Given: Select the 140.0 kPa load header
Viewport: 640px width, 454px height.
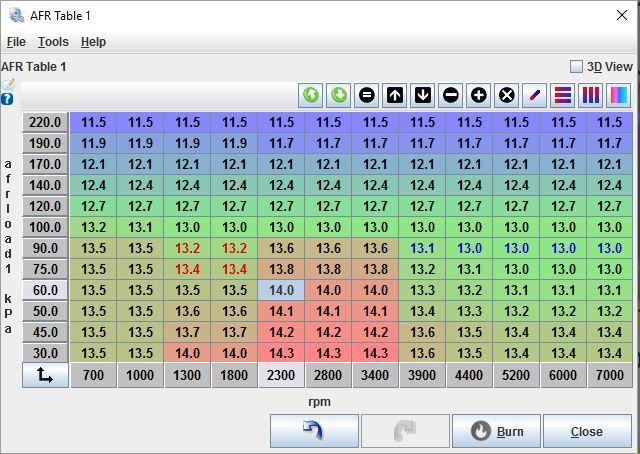Looking at the screenshot, I should click(x=45, y=185).
